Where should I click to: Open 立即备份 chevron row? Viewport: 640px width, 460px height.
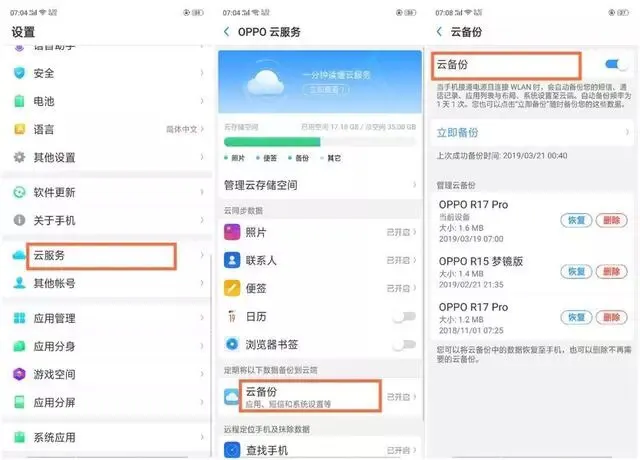625,131
